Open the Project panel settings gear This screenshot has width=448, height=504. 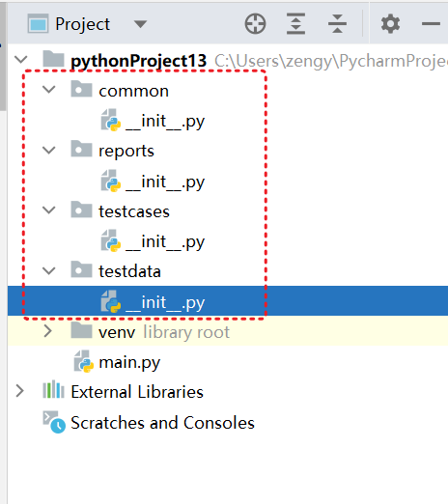(x=390, y=24)
